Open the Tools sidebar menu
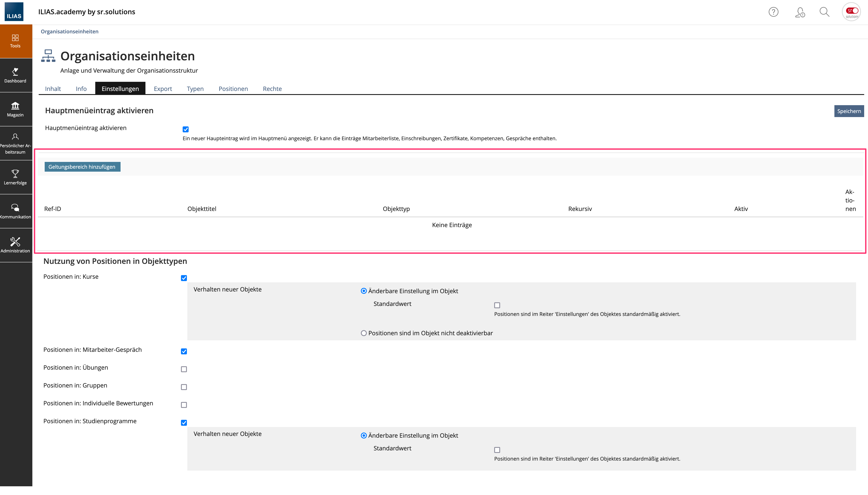Image resolution: width=868 pixels, height=495 pixels. (15, 41)
